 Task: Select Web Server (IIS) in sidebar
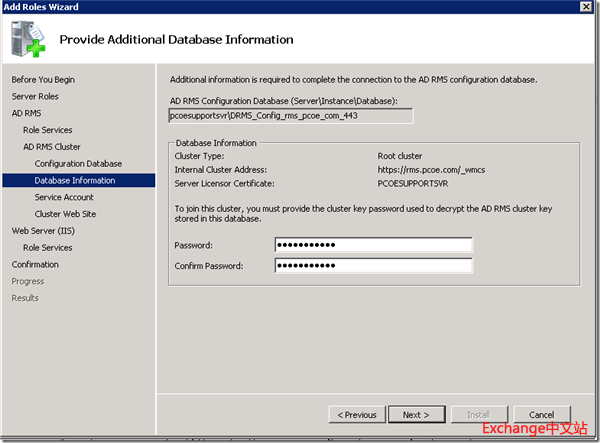click(42, 231)
